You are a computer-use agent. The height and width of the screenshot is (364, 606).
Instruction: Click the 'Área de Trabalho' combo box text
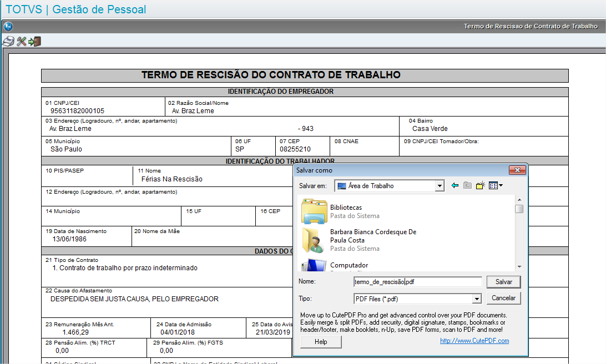pos(371,186)
